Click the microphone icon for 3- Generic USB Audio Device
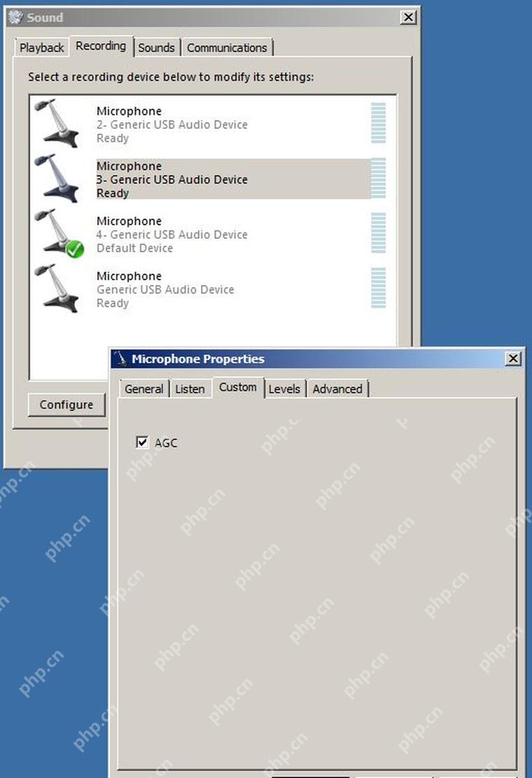 coord(57,178)
